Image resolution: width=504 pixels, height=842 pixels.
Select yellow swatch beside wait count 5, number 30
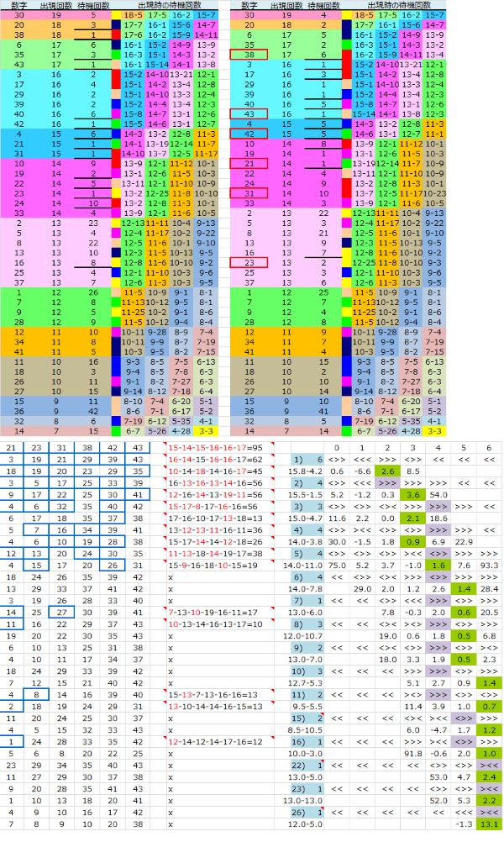click(x=116, y=16)
